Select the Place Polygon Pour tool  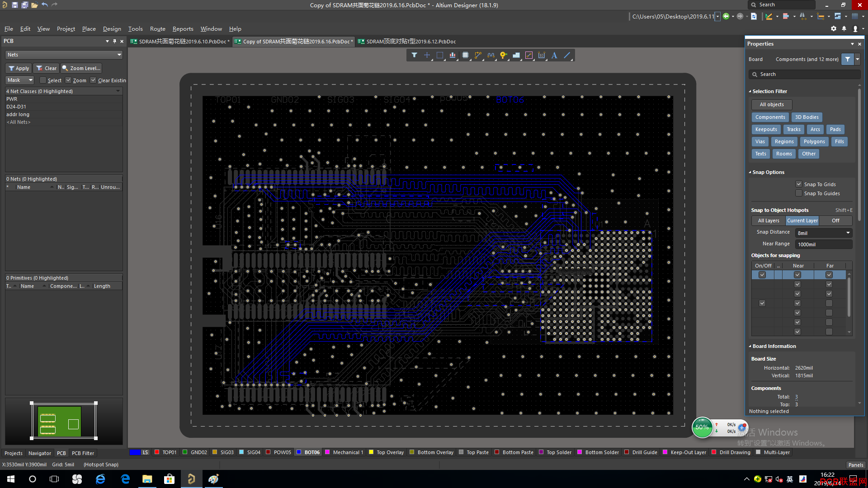516,55
